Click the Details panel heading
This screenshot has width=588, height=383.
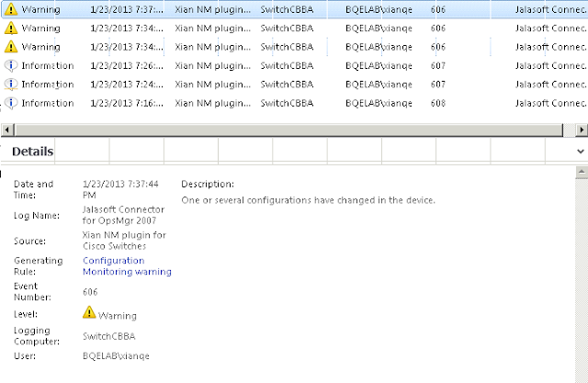(x=33, y=152)
